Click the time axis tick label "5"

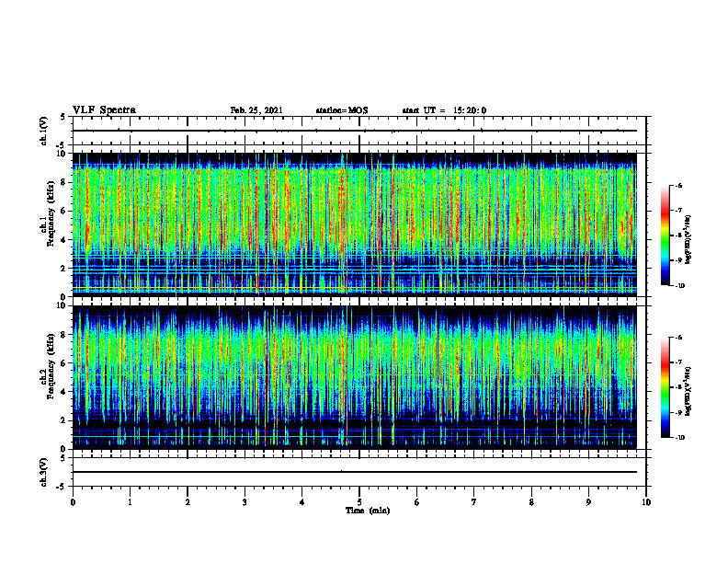click(x=359, y=502)
